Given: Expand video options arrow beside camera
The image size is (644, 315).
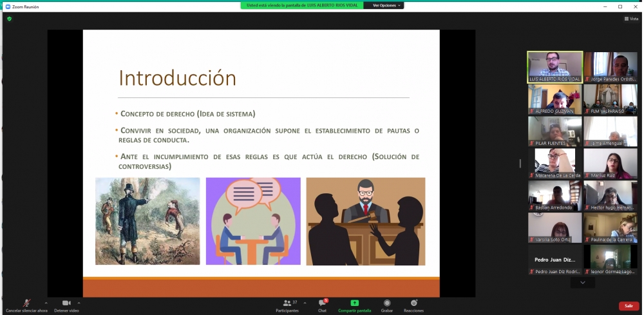Looking at the screenshot, I should tap(79, 302).
